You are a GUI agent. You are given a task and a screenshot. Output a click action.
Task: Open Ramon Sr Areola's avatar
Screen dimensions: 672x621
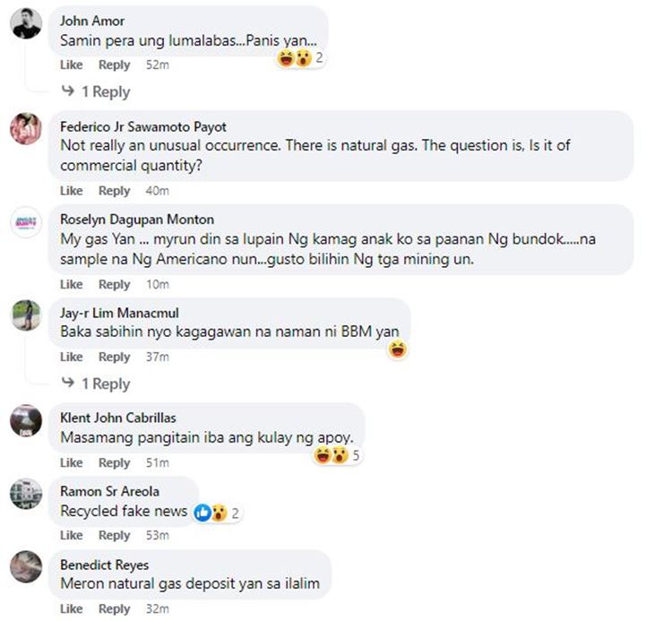tap(26, 494)
